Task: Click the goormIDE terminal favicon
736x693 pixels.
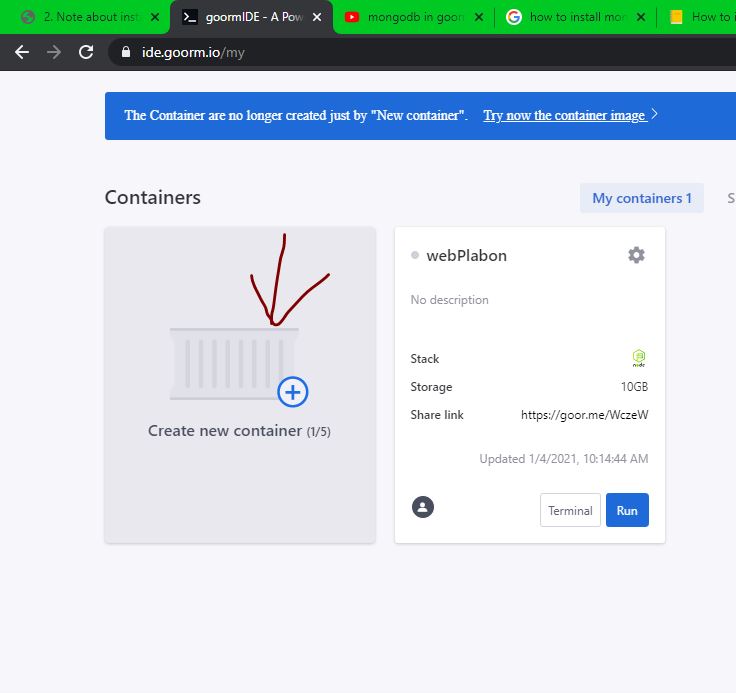Action: (x=189, y=17)
